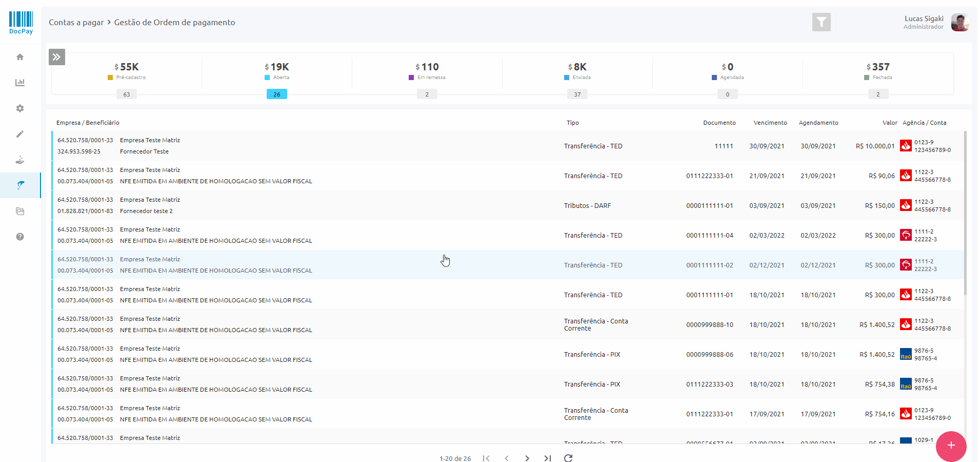Screen dimensions: 980x462
Task: Open the pencil edit sidebar icon
Action: pyautogui.click(x=20, y=134)
